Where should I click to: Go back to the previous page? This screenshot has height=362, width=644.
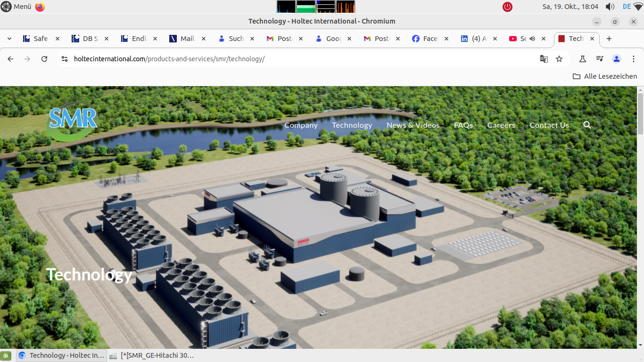click(x=10, y=59)
